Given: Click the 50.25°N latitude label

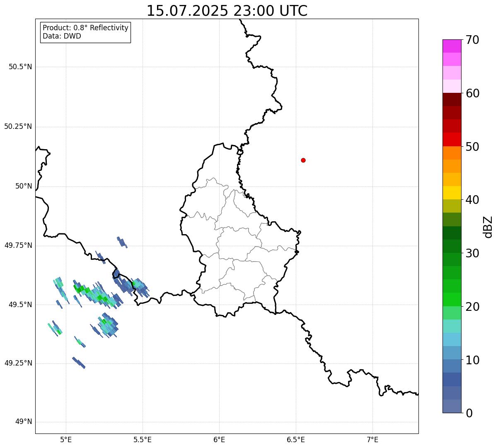Looking at the screenshot, I should [18, 126].
